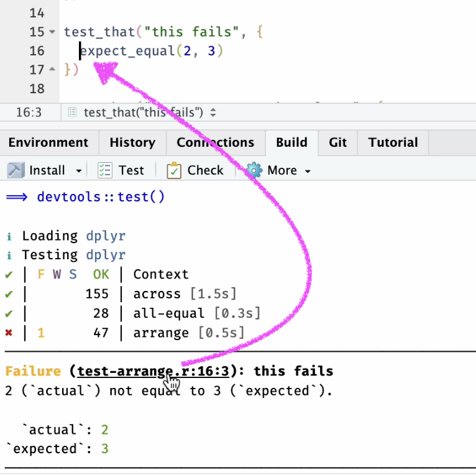Click the green check mark beside all-equal

(x=9, y=313)
